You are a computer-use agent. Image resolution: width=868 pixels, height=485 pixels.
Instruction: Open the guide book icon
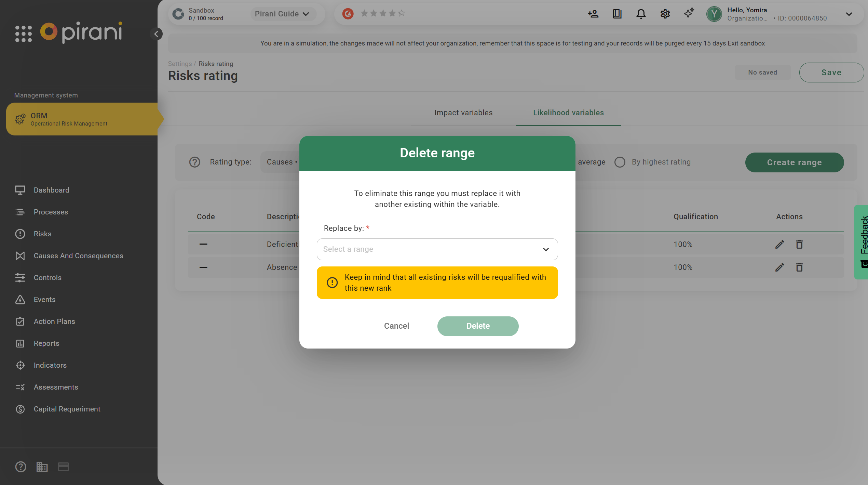[617, 14]
